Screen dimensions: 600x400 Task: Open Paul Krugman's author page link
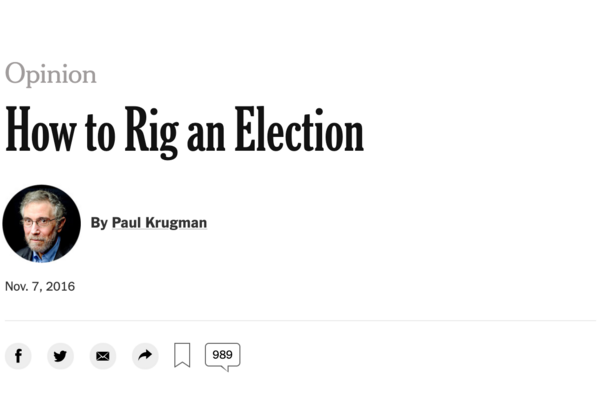click(x=159, y=222)
